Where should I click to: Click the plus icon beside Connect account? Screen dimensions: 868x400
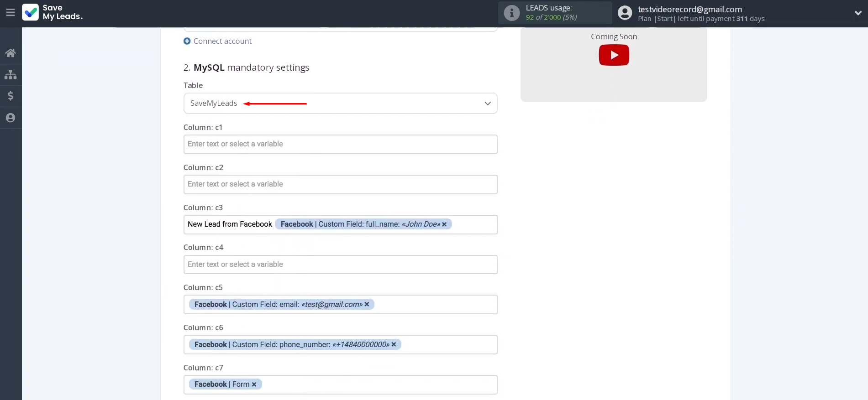tap(187, 41)
